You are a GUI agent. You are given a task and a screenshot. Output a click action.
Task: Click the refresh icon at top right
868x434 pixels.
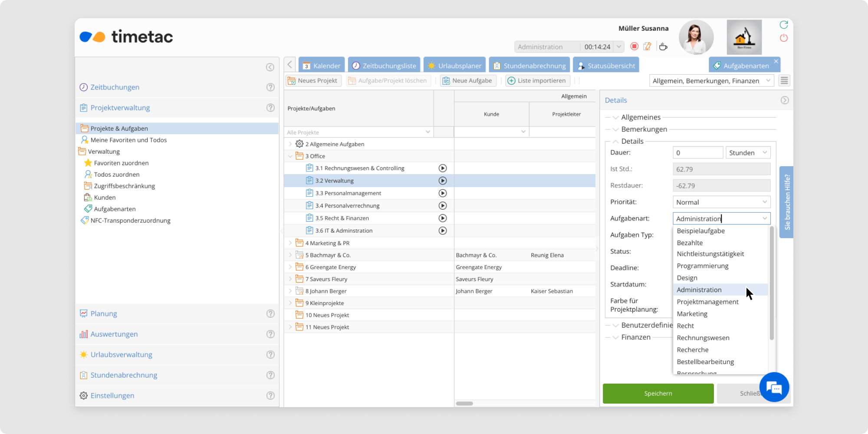coord(783,25)
